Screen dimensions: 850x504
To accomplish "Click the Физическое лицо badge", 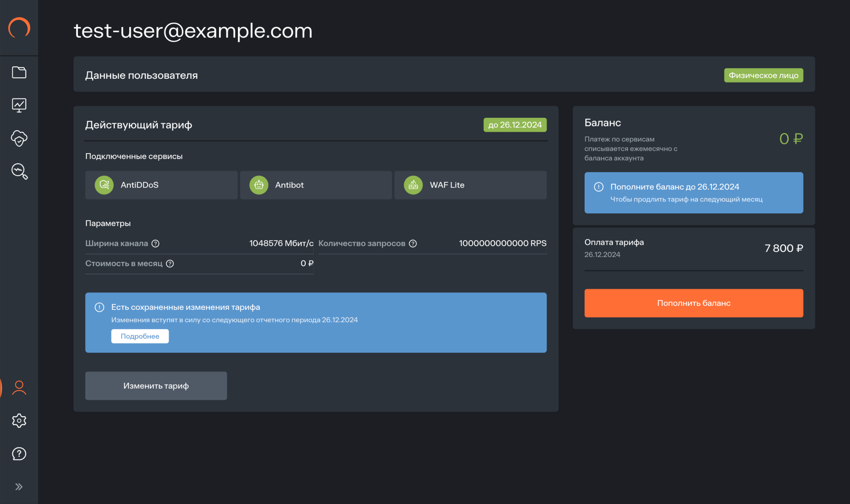I will (x=764, y=76).
